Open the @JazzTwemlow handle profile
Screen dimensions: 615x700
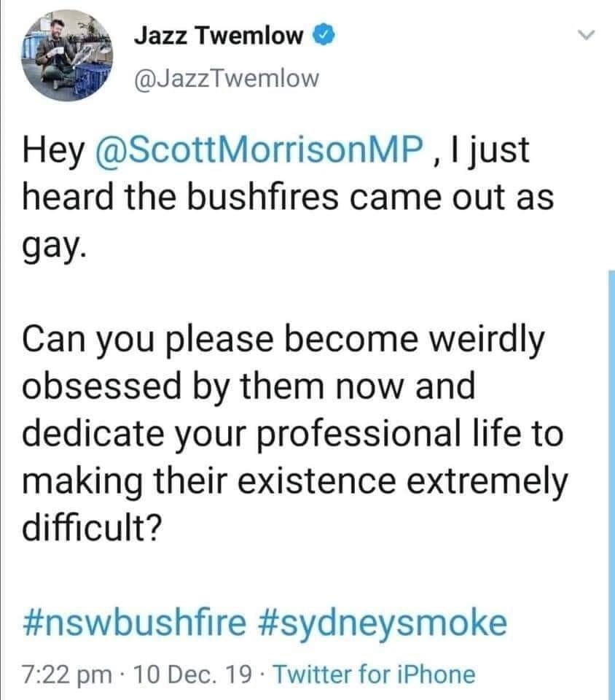click(x=227, y=79)
